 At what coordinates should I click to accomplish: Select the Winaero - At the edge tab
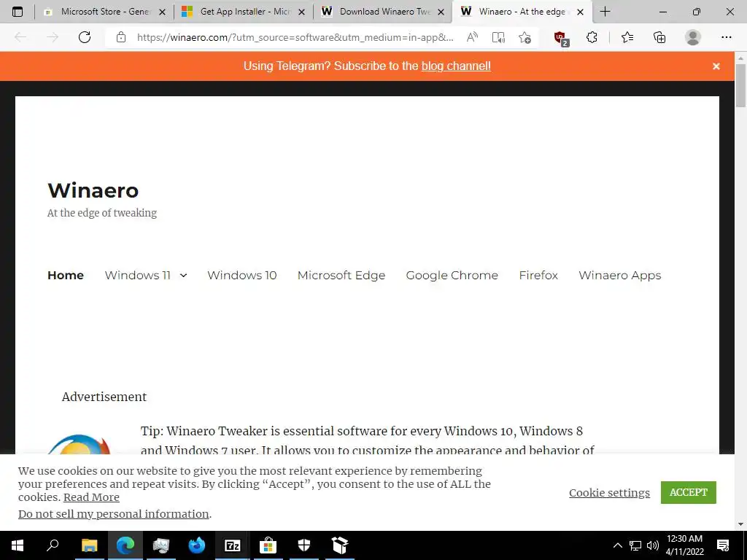[x=522, y=12]
